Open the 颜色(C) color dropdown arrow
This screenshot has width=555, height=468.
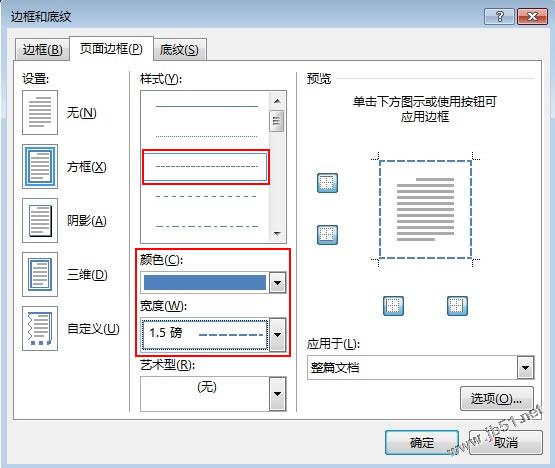[278, 282]
